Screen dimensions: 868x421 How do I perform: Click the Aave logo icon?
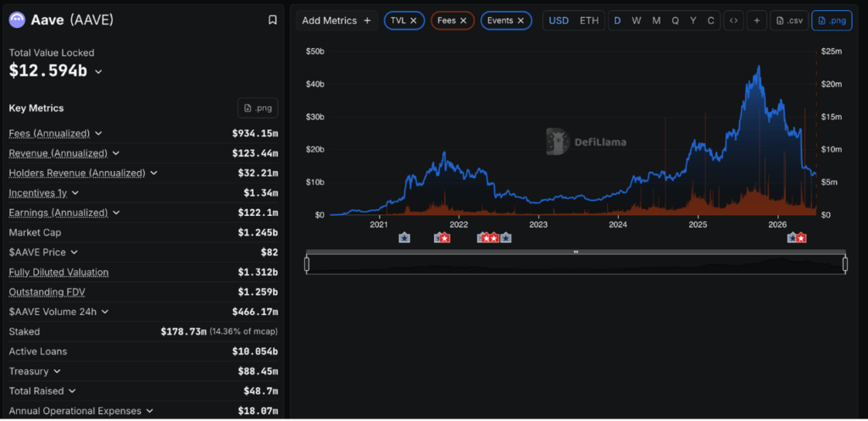point(17,20)
